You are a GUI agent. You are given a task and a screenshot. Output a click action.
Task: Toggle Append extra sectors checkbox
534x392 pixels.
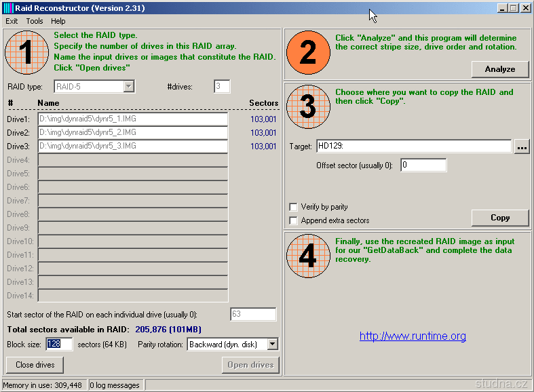point(293,220)
